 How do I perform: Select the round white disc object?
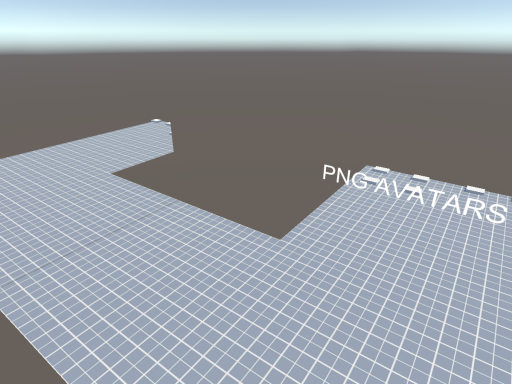point(156,120)
